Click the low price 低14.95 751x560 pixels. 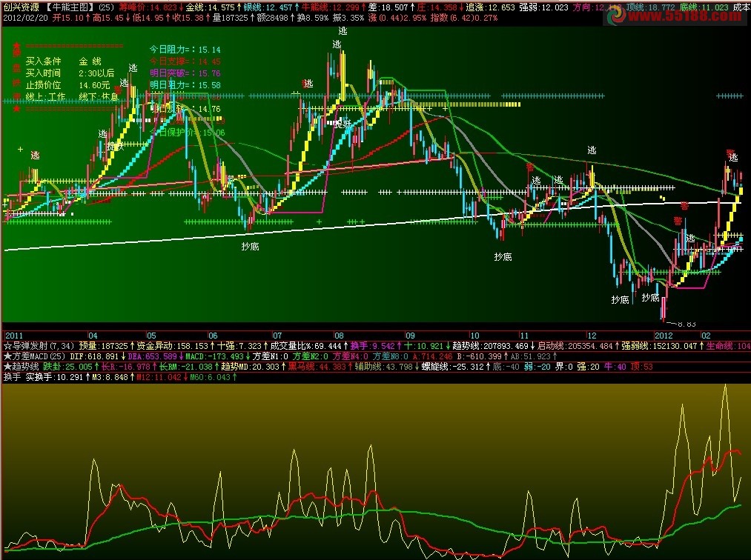(147, 18)
